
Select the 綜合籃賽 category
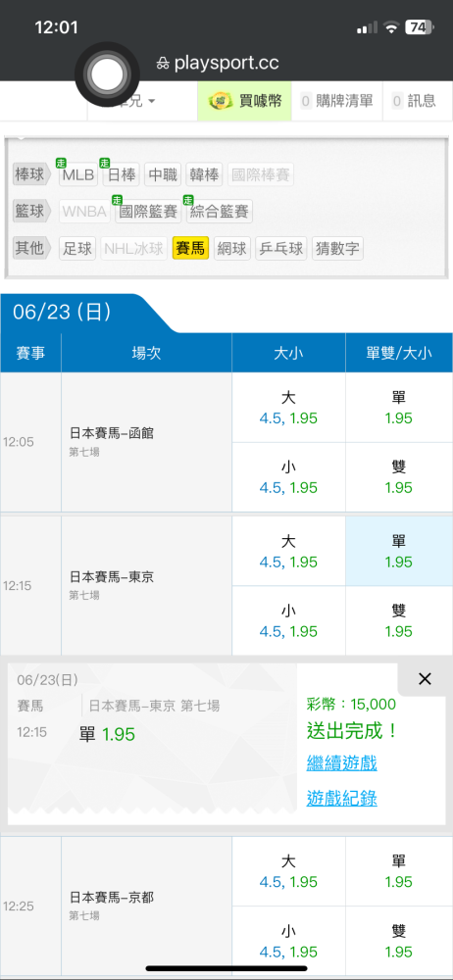[220, 212]
